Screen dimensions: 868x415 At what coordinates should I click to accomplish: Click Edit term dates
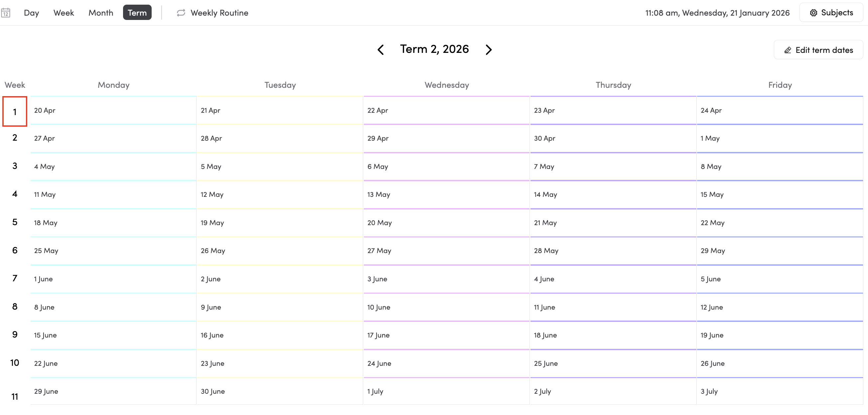point(818,50)
